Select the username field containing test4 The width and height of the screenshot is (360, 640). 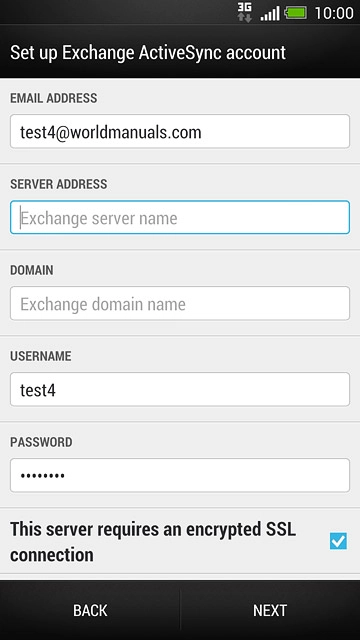180,389
